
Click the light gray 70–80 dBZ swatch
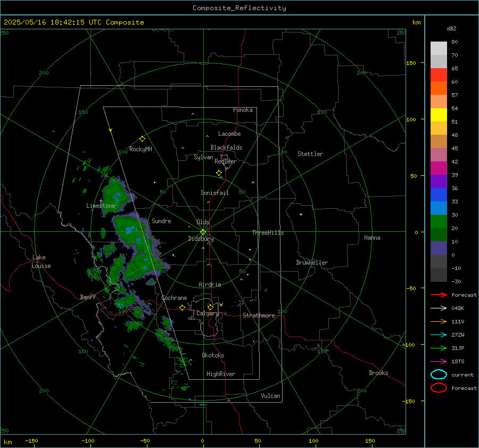point(439,48)
